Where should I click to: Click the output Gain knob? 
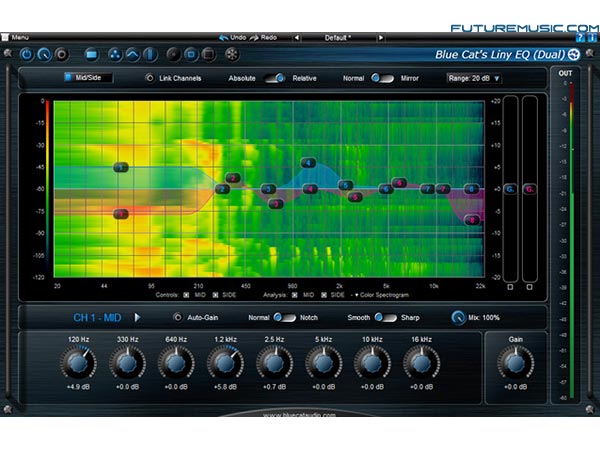tap(515, 362)
